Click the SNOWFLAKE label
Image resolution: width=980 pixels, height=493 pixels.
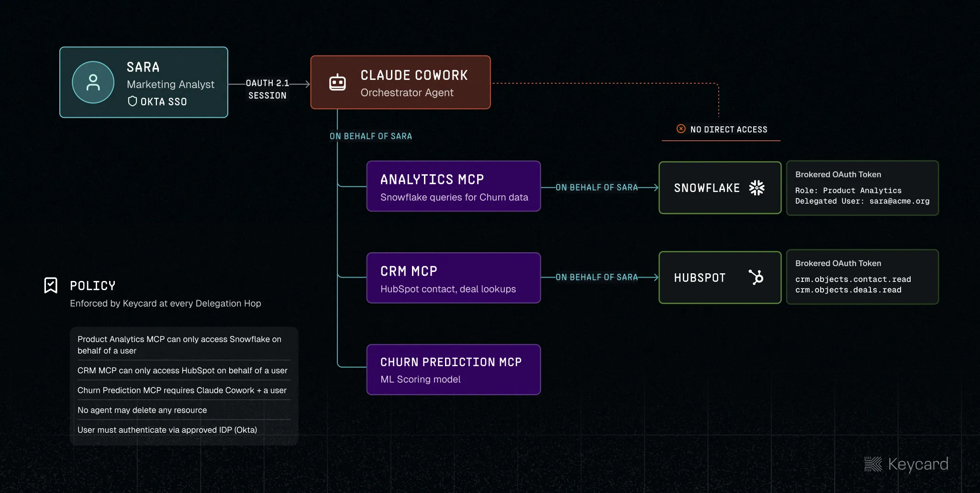pos(707,188)
